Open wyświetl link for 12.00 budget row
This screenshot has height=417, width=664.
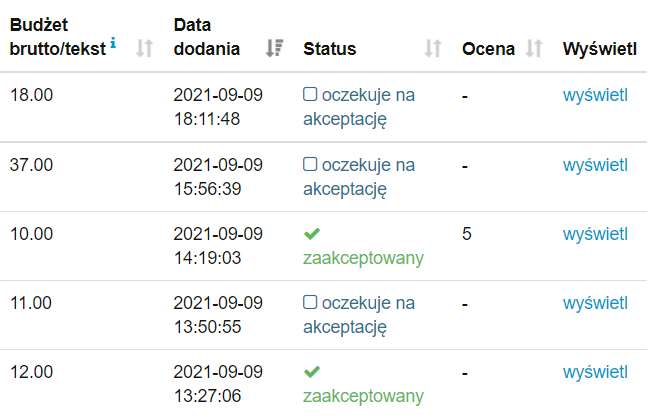pyautogui.click(x=595, y=371)
